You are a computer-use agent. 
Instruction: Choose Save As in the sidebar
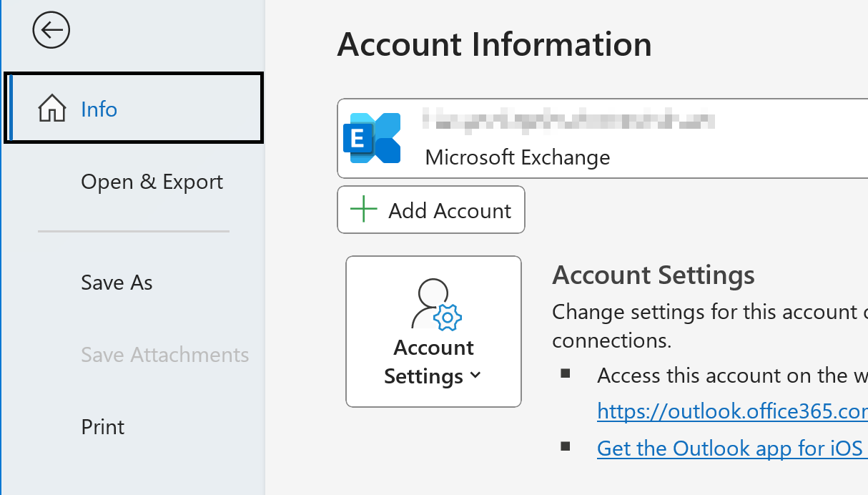[x=117, y=283]
